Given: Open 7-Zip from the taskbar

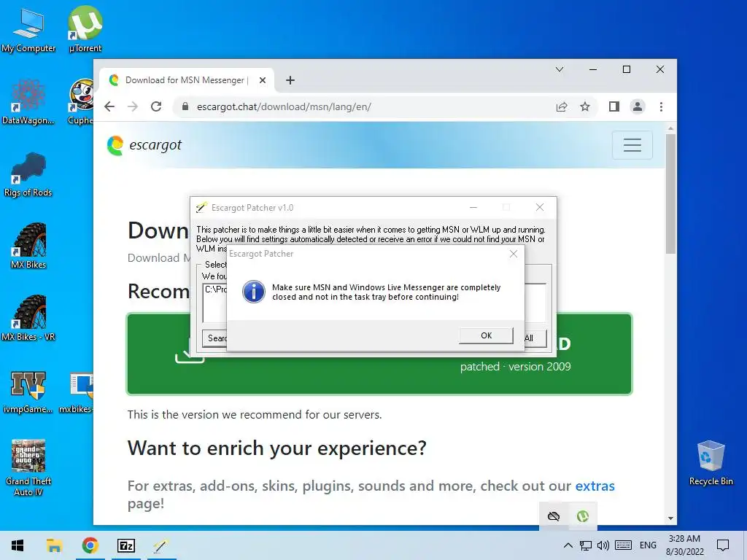Looking at the screenshot, I should pos(126,545).
